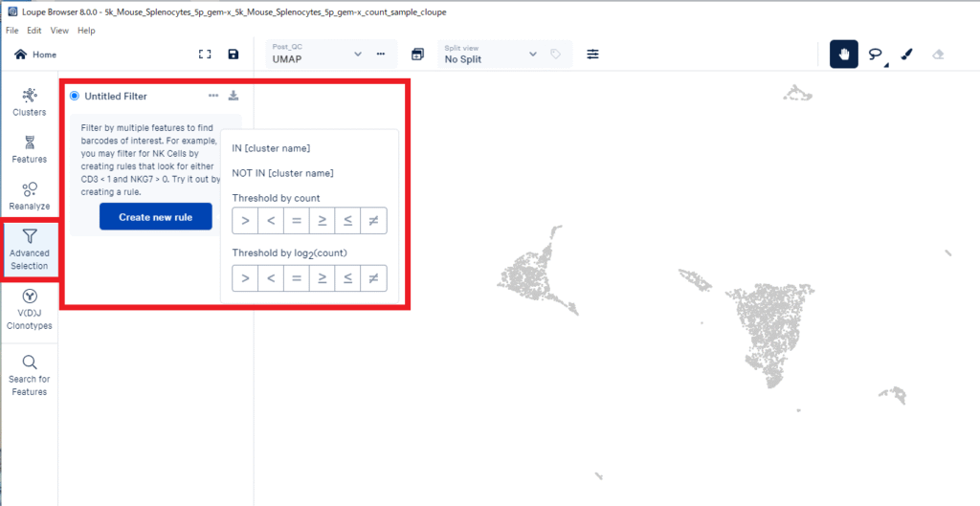The width and height of the screenshot is (980, 506).
Task: Select the lasso selection tool
Action: coord(875,55)
